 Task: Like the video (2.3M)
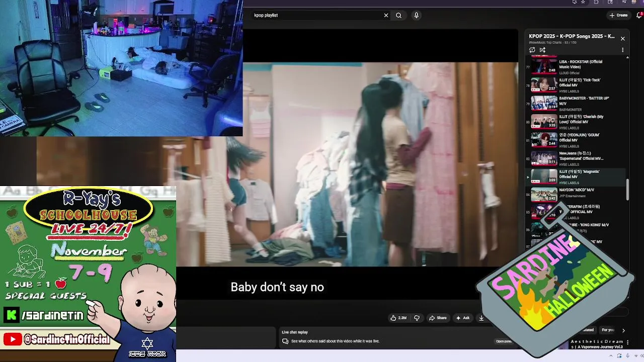pyautogui.click(x=398, y=318)
